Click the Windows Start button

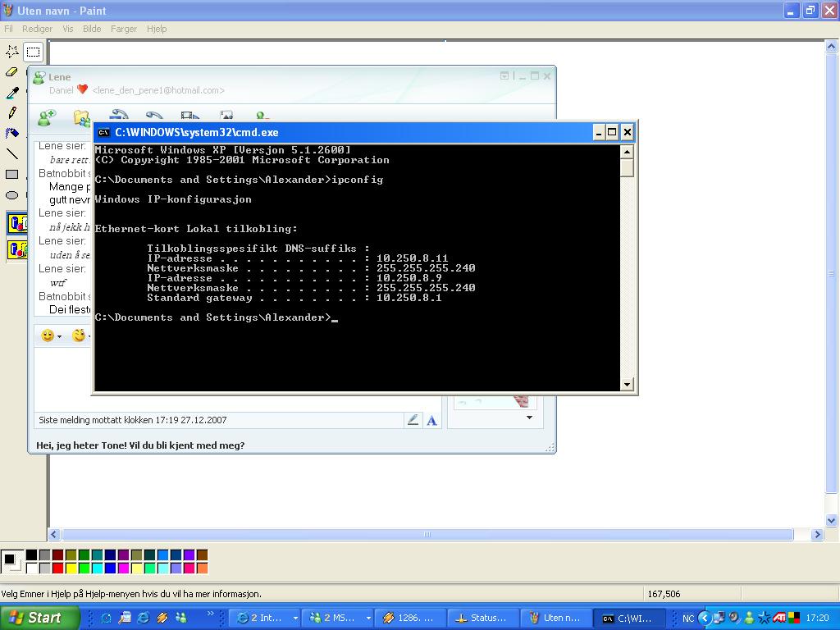pos(39,618)
